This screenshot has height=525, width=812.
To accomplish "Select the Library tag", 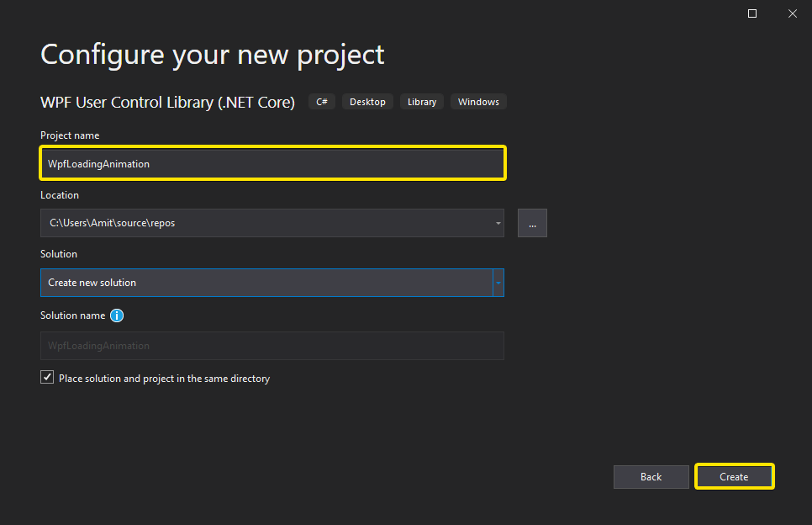I will [x=421, y=101].
